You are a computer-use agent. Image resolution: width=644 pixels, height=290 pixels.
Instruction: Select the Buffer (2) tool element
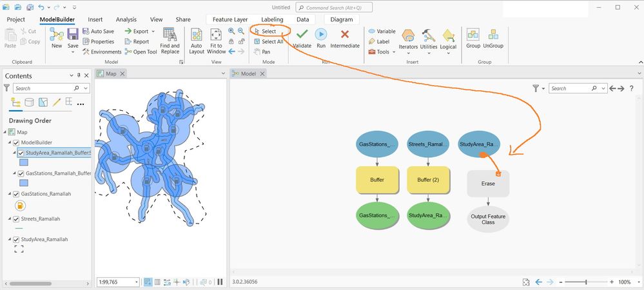pyautogui.click(x=429, y=180)
